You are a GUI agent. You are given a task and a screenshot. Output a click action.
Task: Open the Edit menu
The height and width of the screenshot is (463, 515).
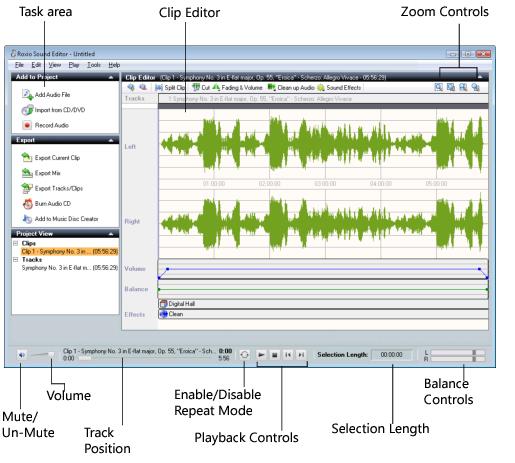pyautogui.click(x=36, y=65)
